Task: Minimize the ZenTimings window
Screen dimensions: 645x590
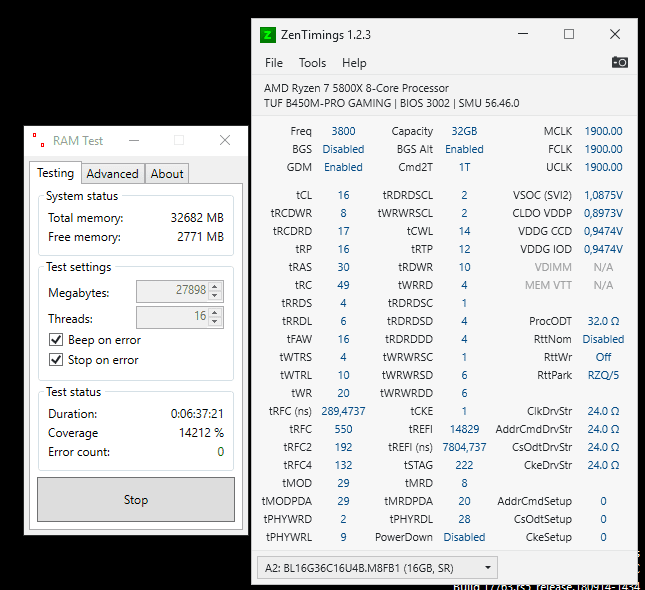Action: (523, 34)
